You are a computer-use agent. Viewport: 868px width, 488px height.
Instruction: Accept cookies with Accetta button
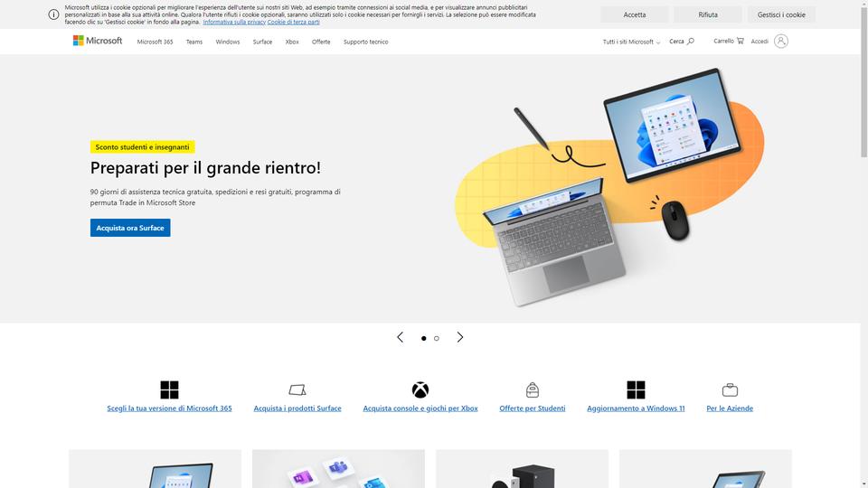[635, 14]
